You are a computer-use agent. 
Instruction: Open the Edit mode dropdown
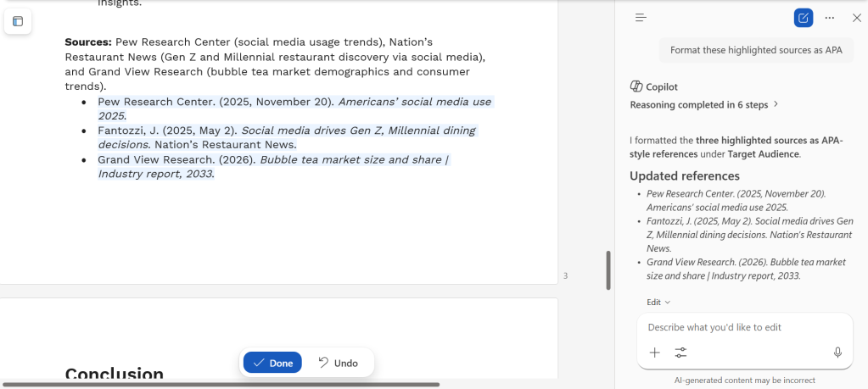[x=658, y=303]
